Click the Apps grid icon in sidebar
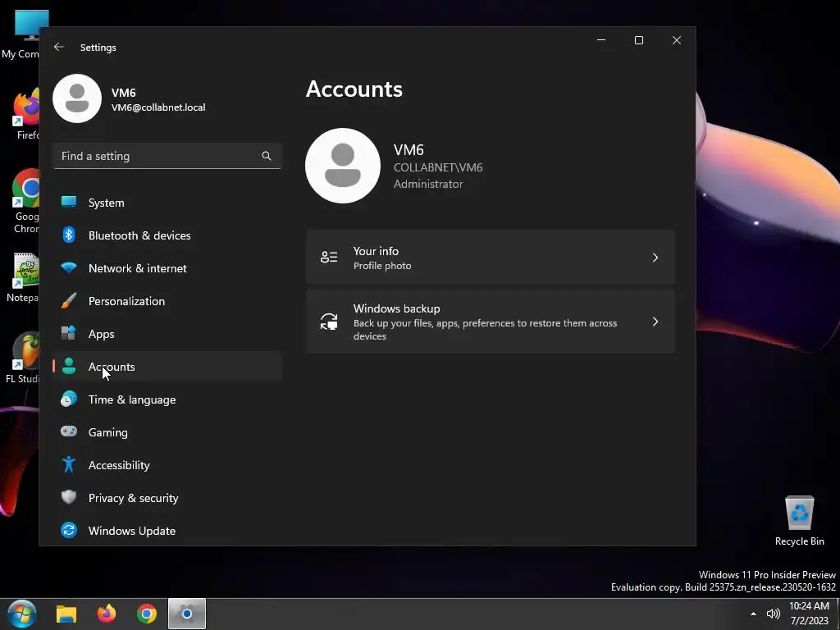The image size is (840, 630). tap(69, 333)
